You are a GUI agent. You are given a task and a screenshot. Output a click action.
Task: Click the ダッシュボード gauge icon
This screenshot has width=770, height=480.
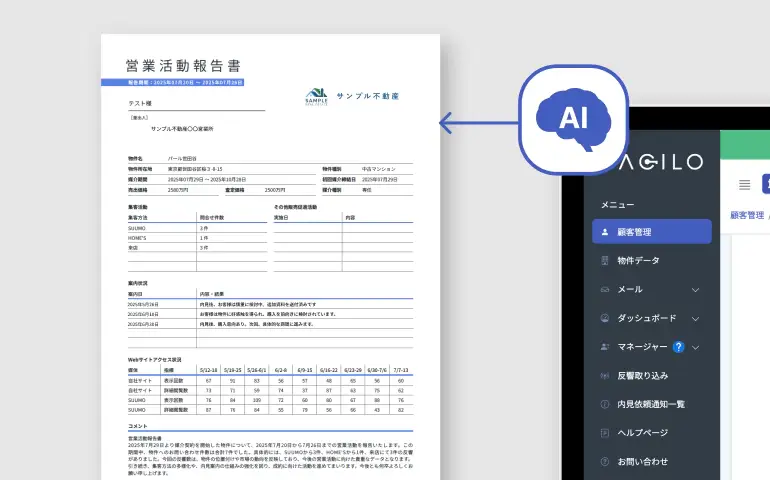click(x=604, y=318)
